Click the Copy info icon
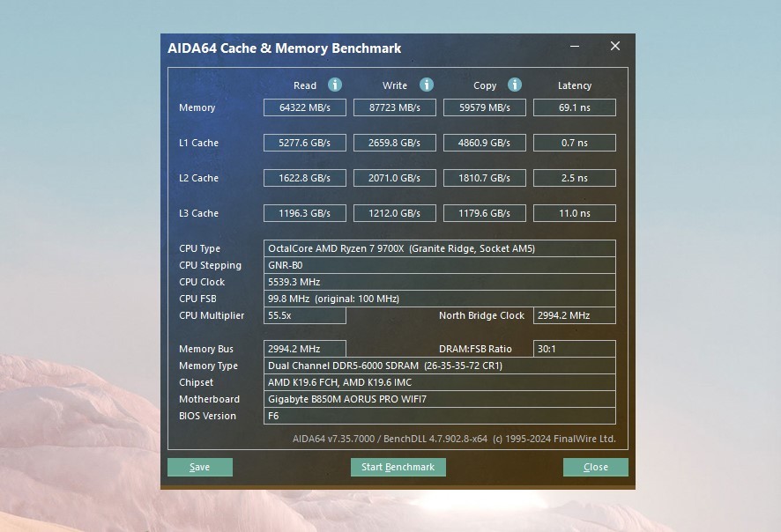Screen dimensions: 781x532 pos(515,85)
